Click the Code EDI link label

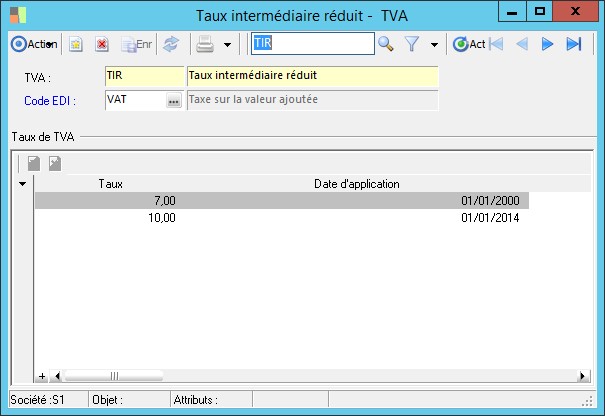pos(50,101)
